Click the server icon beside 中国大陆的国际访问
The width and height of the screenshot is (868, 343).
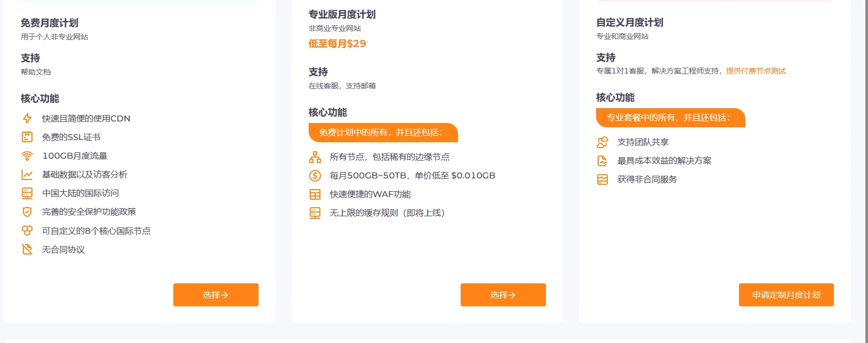[27, 193]
